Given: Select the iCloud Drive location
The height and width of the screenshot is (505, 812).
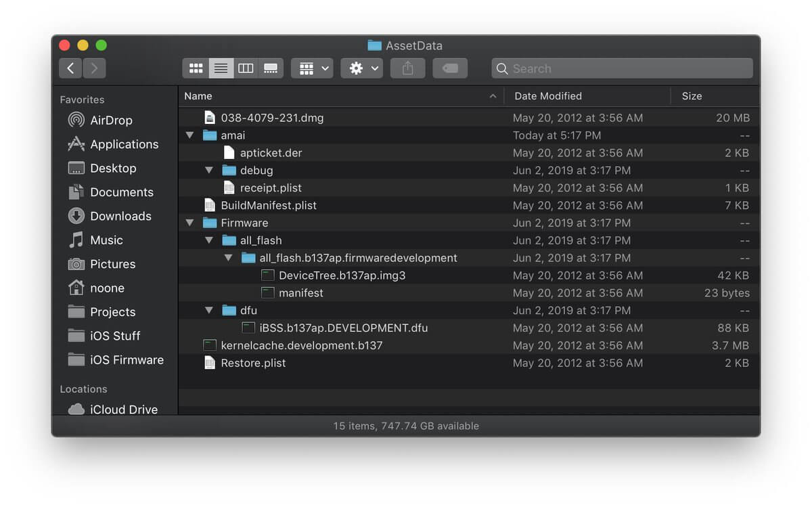Looking at the screenshot, I should pos(113,410).
